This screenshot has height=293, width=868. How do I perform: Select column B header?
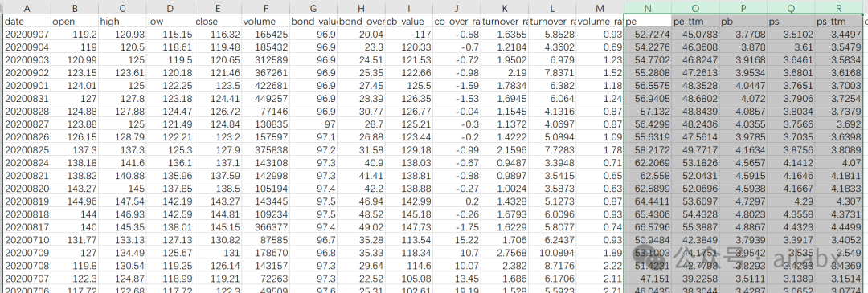click(x=75, y=8)
